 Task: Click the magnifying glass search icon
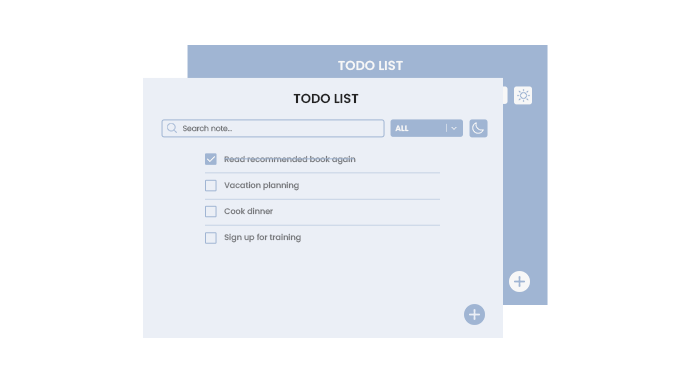click(172, 128)
